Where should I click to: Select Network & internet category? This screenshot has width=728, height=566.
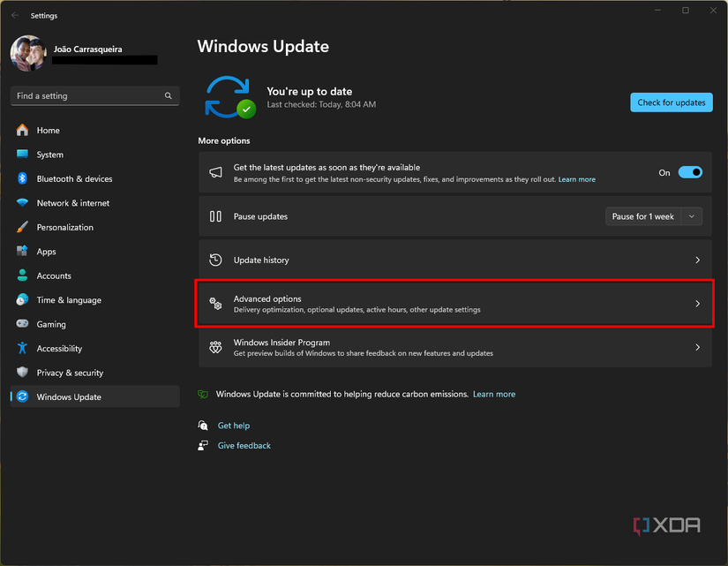pyautogui.click(x=94, y=202)
